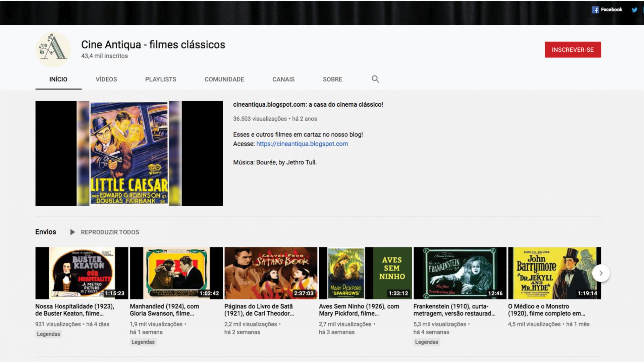Open Buster Keaton Our Hospitality thumbnail
The height and width of the screenshot is (362, 644).
click(82, 273)
